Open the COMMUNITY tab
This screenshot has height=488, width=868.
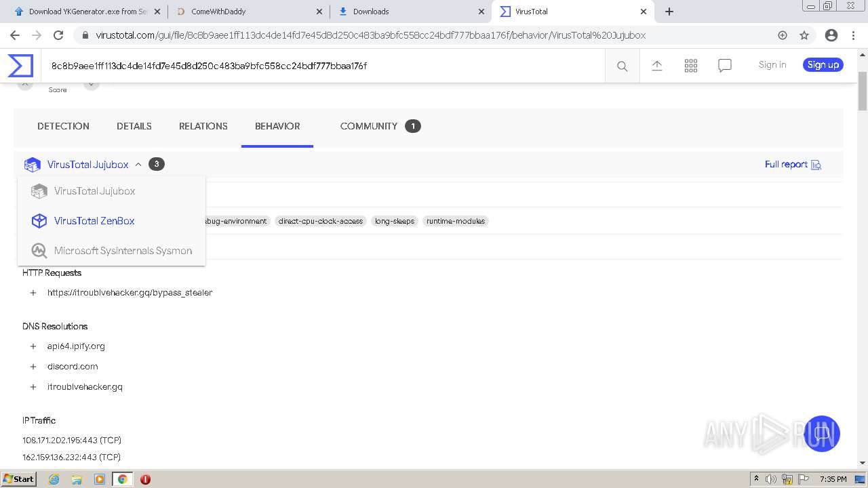tap(380, 126)
